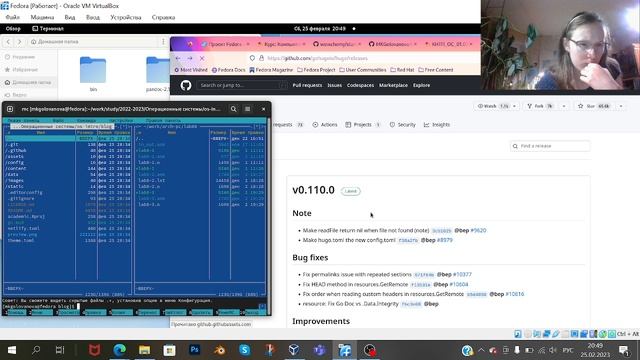
Task: Open the terminal hamburger menu
Action: click(x=247, y=109)
